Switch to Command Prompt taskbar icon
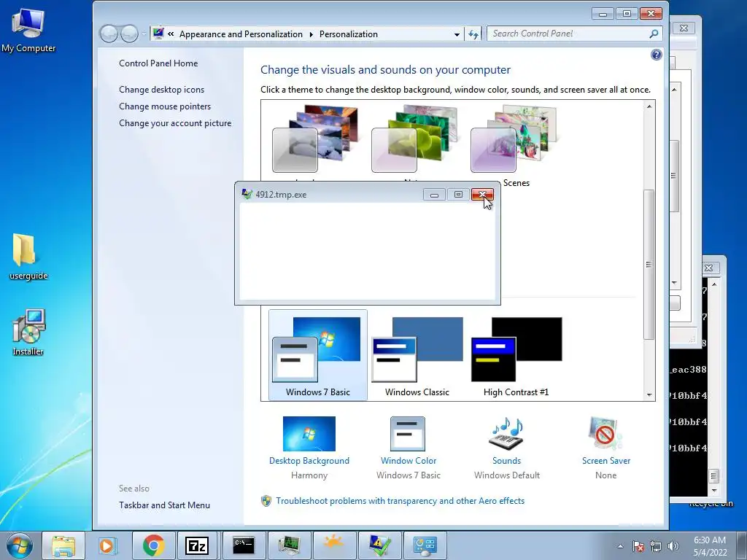The height and width of the screenshot is (560, 747). 244,545
